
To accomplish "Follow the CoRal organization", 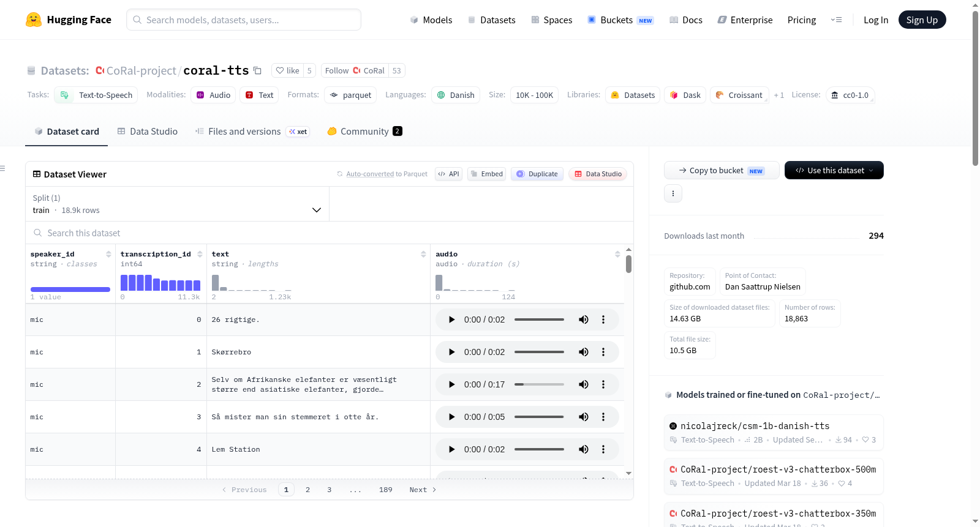I will 355,70.
